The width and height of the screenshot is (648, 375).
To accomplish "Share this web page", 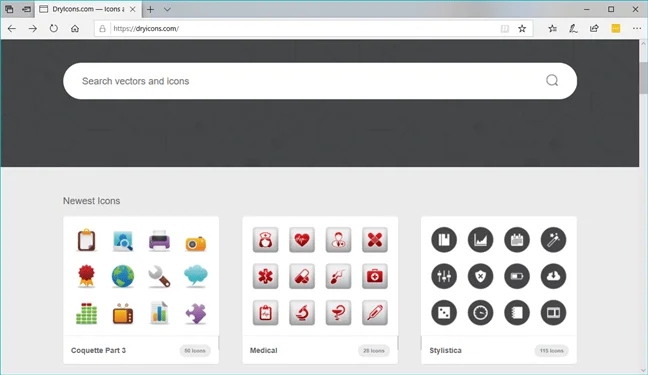I will pos(594,29).
